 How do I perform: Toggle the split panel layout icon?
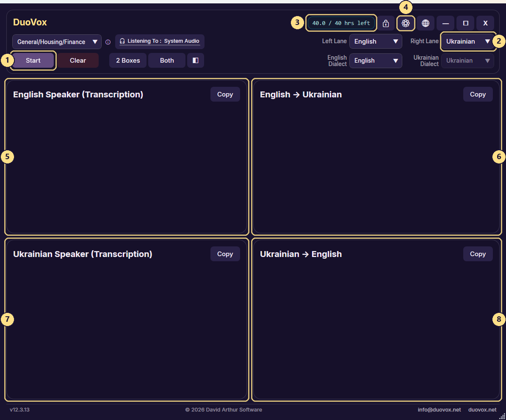click(196, 60)
